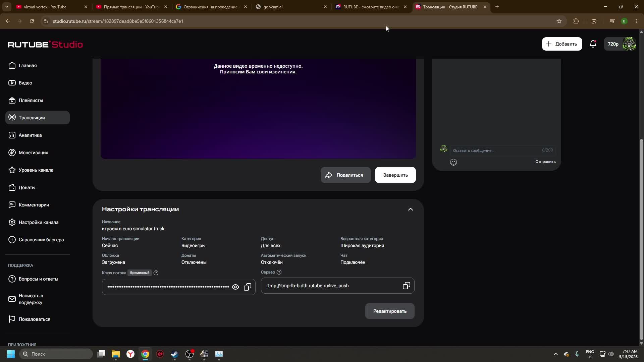Open the profile avatar menu

(629, 44)
